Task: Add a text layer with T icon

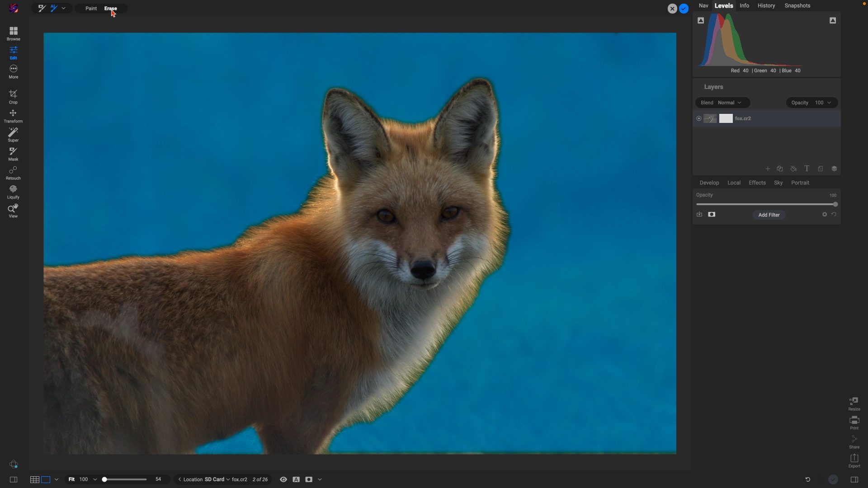Action: coord(807,169)
